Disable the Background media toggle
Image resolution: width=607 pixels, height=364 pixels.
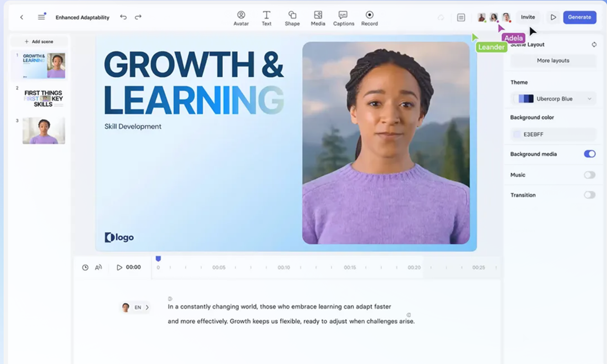click(590, 154)
